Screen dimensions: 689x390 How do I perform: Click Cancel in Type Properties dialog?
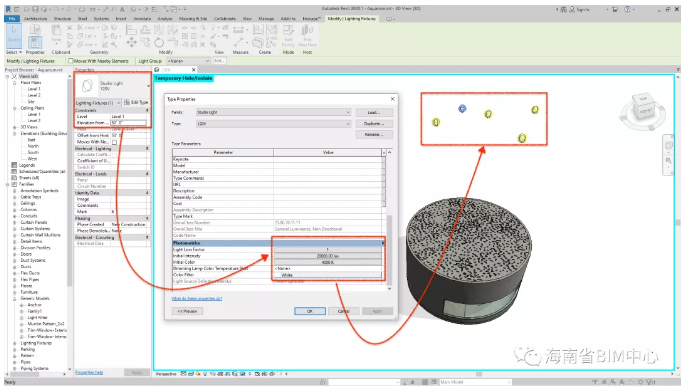(344, 311)
